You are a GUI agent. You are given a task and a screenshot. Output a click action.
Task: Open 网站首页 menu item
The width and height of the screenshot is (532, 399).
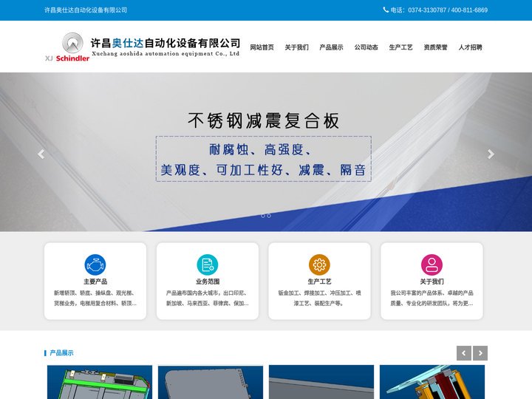click(262, 47)
